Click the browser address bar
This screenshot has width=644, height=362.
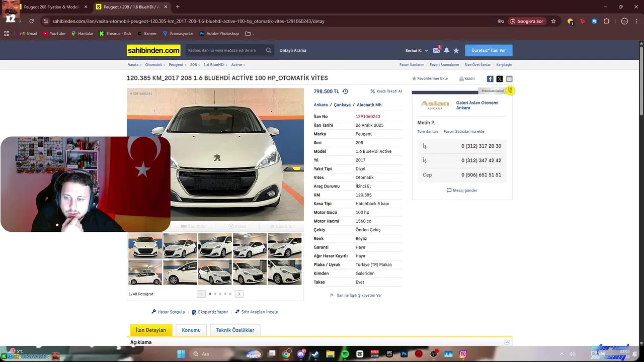[x=272, y=21]
